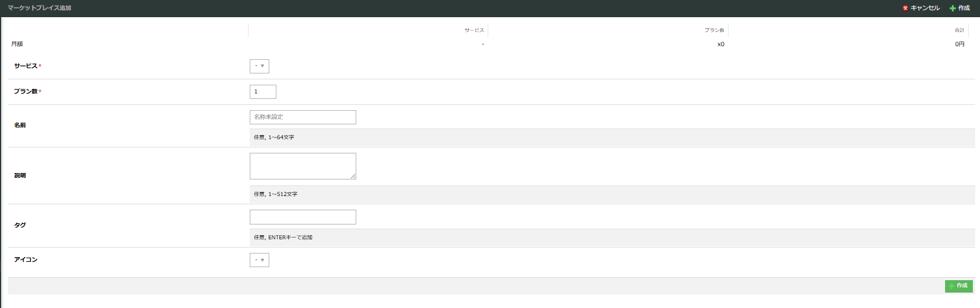Click inside the 説明 text area

click(303, 166)
